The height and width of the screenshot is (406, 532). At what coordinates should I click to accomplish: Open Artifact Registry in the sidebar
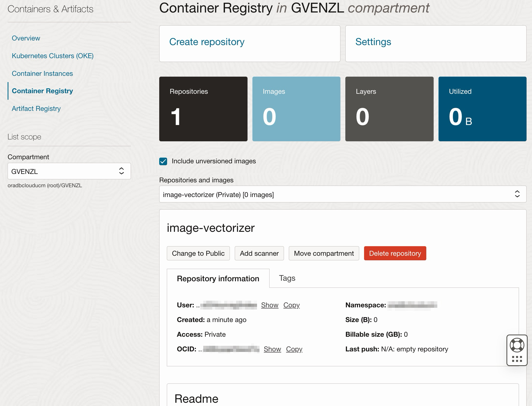tap(36, 108)
